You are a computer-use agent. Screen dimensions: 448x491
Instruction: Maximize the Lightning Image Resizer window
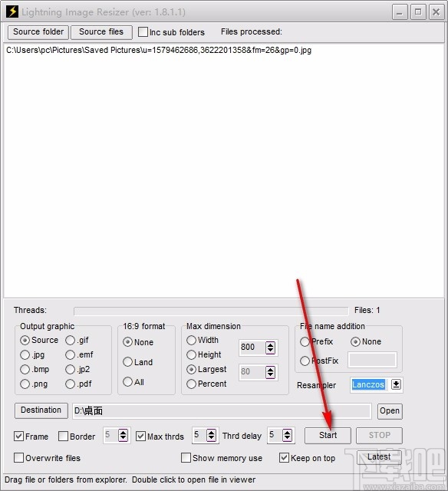[x=418, y=12]
